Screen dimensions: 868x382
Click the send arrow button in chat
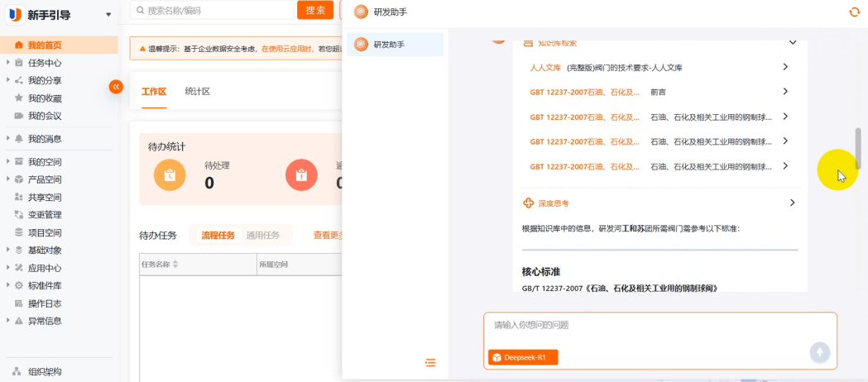coord(819,351)
